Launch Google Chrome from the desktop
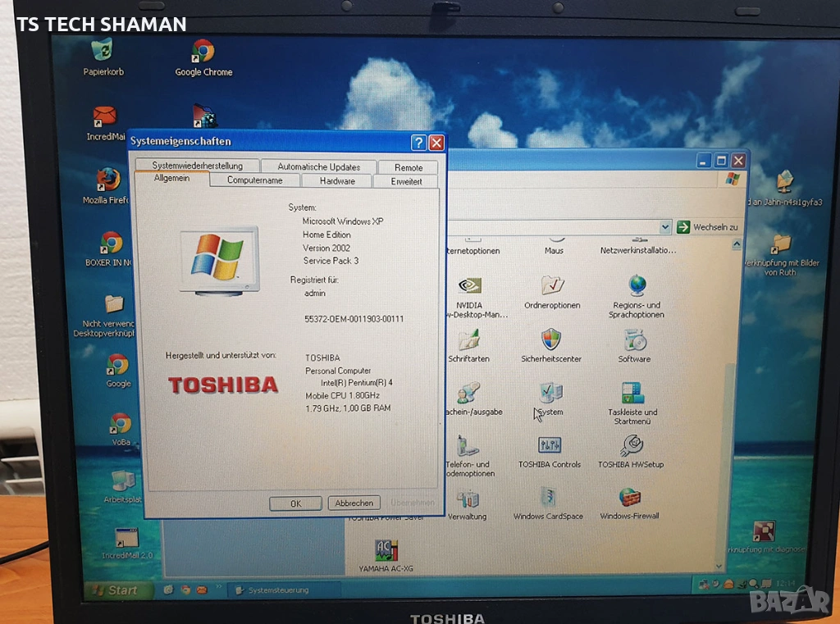 203,52
